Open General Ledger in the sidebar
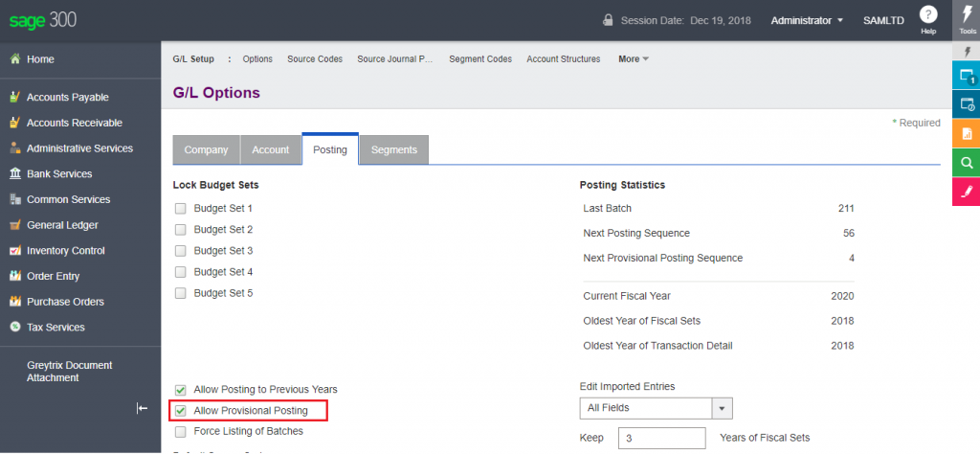 (x=62, y=225)
